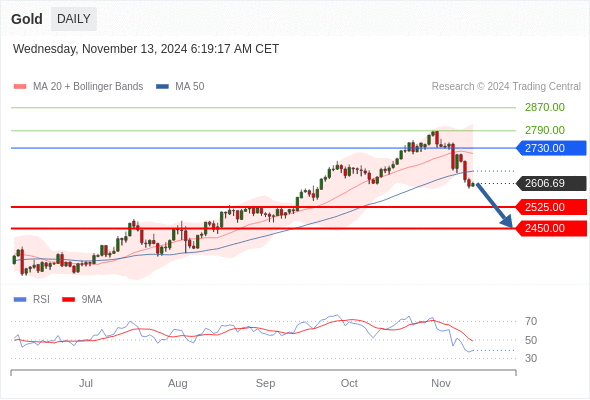Click the 2870.00 resistance level label
590x400 pixels.
click(x=545, y=108)
